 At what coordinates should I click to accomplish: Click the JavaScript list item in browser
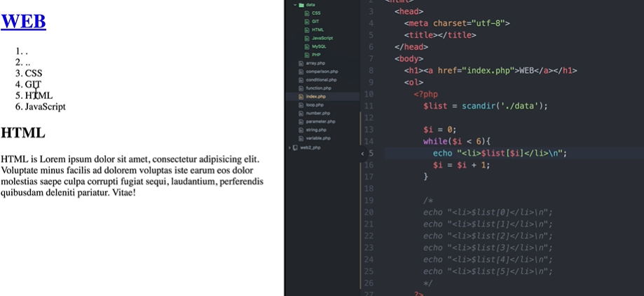45,107
